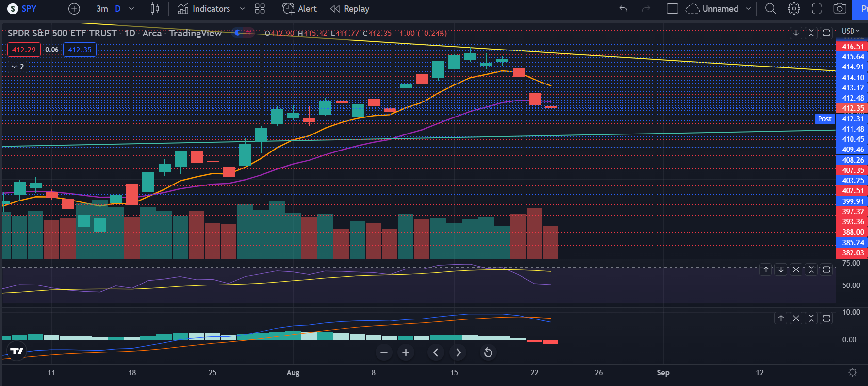Create a new Alert
The width and height of the screenshot is (868, 386).
pos(300,9)
